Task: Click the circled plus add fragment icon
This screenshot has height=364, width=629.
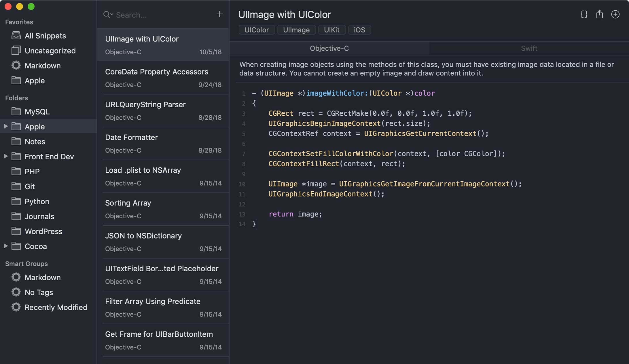Action: [x=615, y=14]
